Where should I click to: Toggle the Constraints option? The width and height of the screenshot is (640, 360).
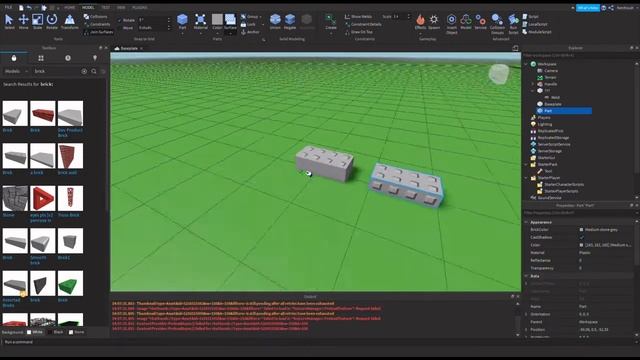97,24
